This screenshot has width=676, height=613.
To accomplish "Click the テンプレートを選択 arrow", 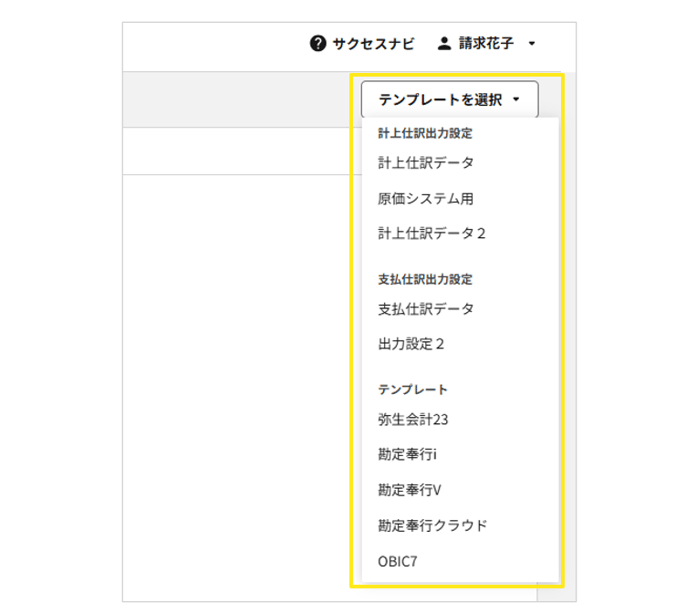I will point(516,100).
